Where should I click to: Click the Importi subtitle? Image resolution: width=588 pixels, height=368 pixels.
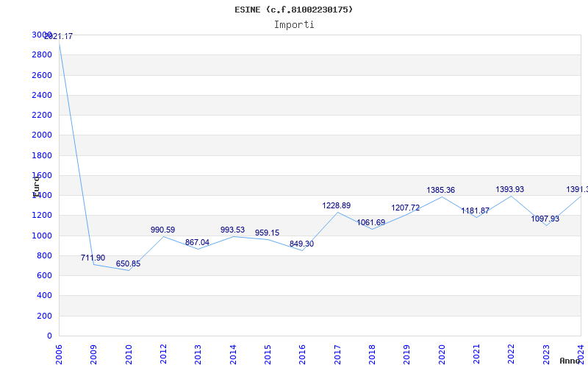click(294, 25)
